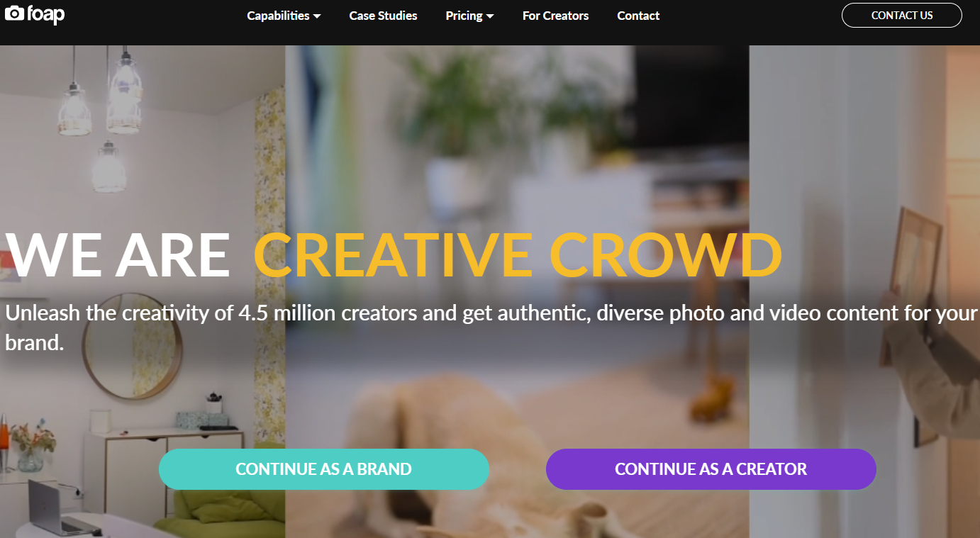
Task: Go to Case Studies
Action: (x=383, y=16)
